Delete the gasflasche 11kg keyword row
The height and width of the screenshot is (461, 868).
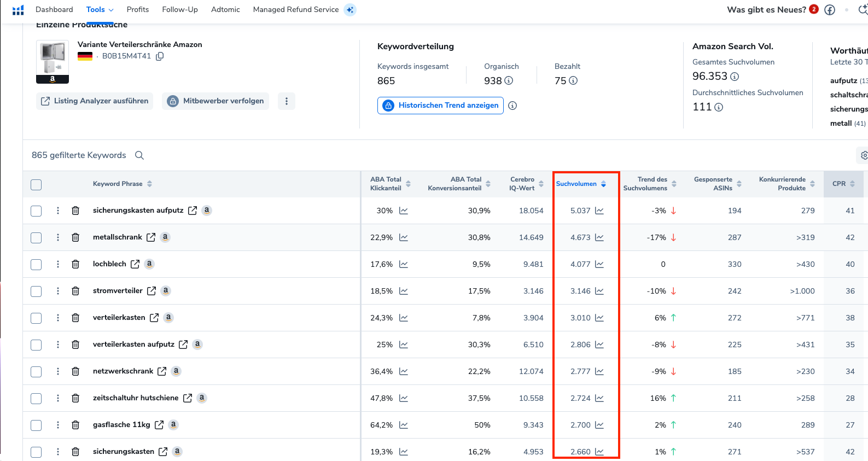tap(75, 425)
